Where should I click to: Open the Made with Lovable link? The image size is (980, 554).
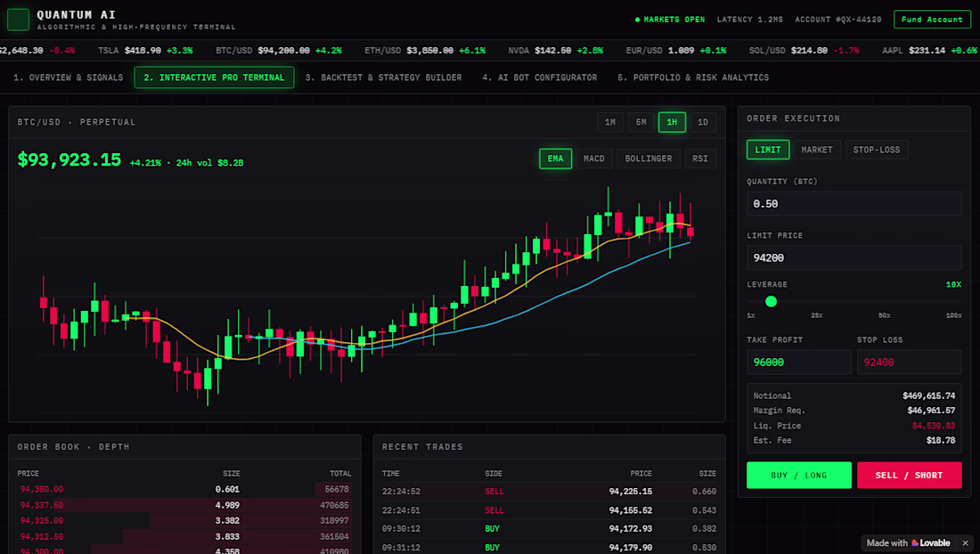pyautogui.click(x=908, y=542)
